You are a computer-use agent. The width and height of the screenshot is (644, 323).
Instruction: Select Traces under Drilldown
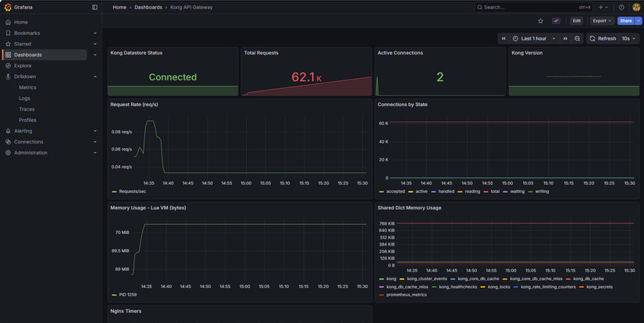click(x=27, y=109)
